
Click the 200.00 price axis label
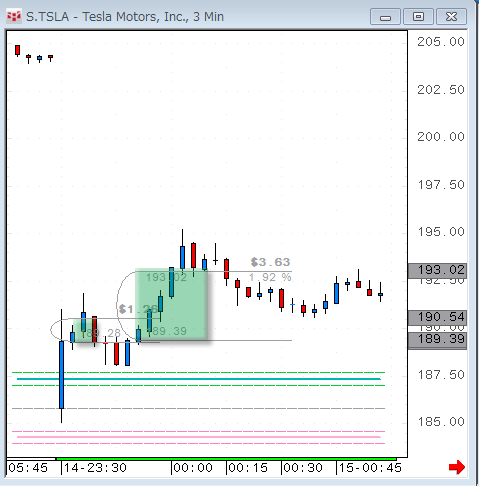pyautogui.click(x=441, y=137)
